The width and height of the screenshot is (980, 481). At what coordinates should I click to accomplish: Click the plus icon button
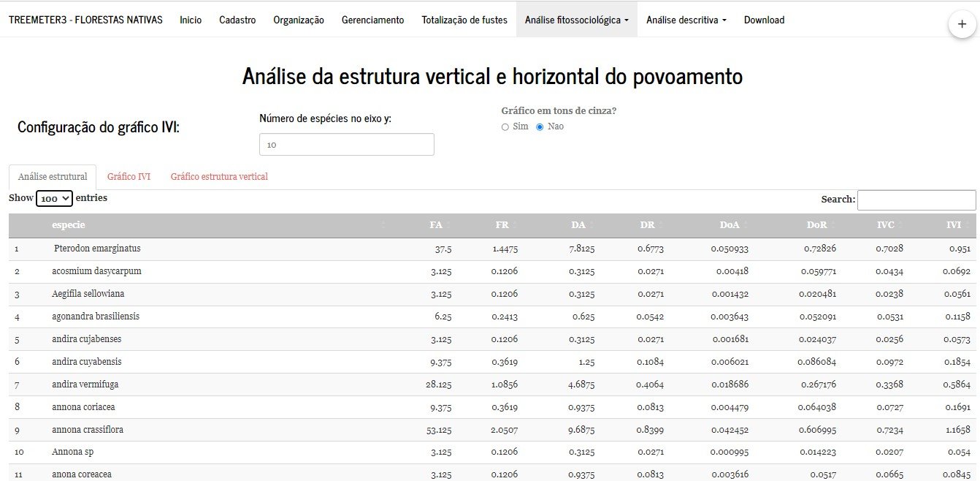pos(961,24)
